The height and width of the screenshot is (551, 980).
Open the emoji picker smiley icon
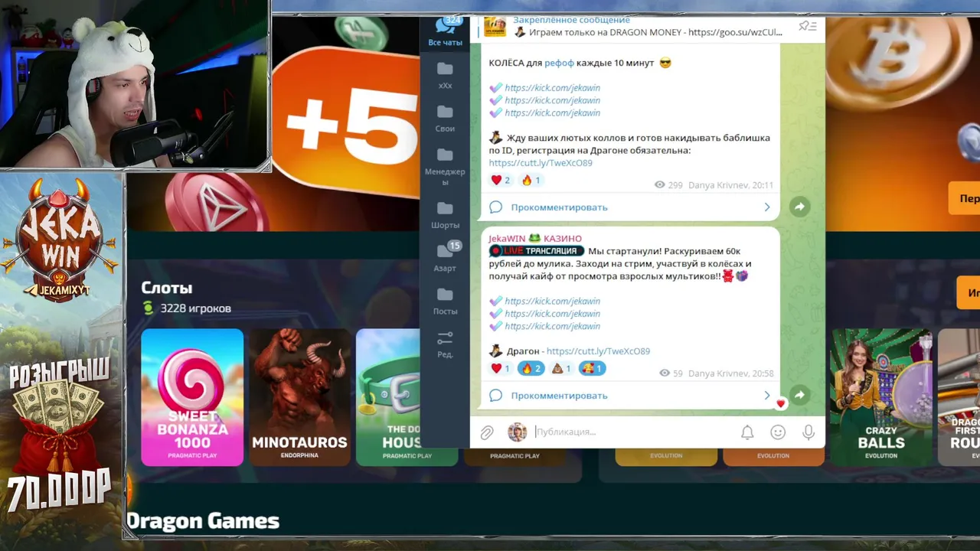(778, 432)
